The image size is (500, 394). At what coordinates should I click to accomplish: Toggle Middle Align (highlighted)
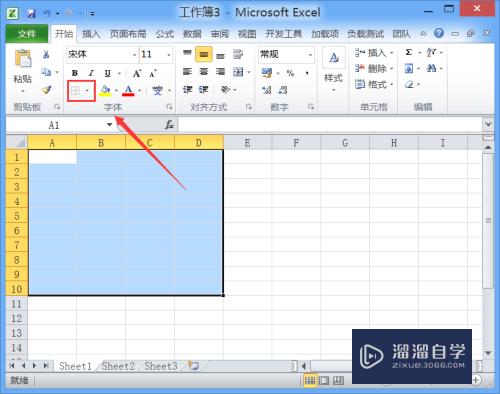[x=204, y=54]
